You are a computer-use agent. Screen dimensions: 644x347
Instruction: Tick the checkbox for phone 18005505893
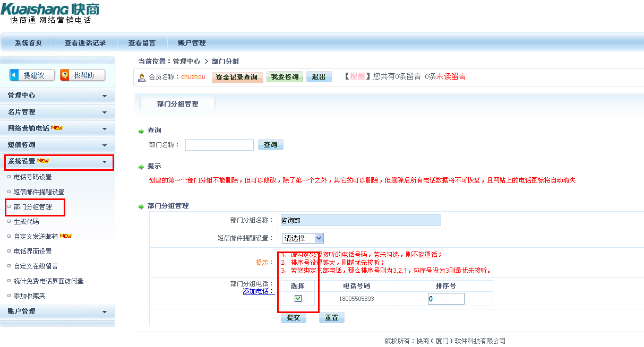[x=298, y=299]
